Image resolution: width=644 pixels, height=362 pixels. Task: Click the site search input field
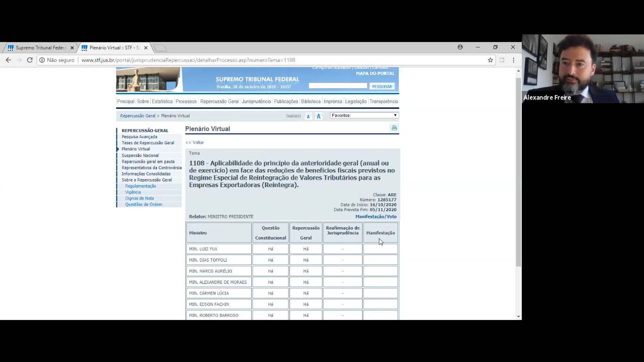pyautogui.click(x=338, y=86)
